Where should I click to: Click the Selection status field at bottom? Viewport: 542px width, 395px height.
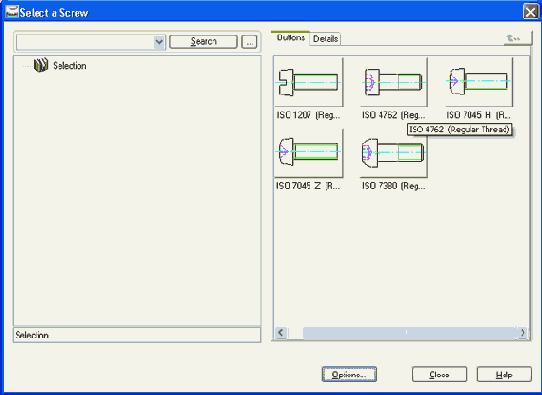click(x=137, y=335)
